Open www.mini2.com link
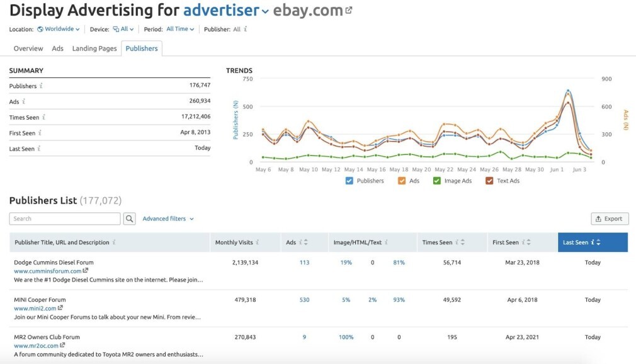This screenshot has height=364, width=636. [x=35, y=309]
